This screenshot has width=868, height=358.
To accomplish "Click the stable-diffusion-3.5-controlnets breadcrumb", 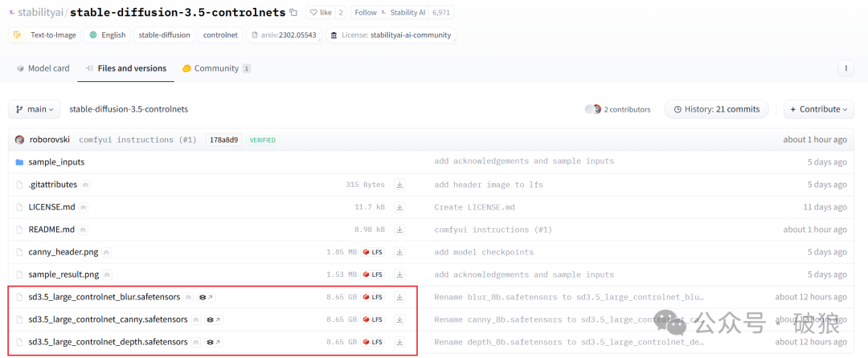I will [129, 109].
